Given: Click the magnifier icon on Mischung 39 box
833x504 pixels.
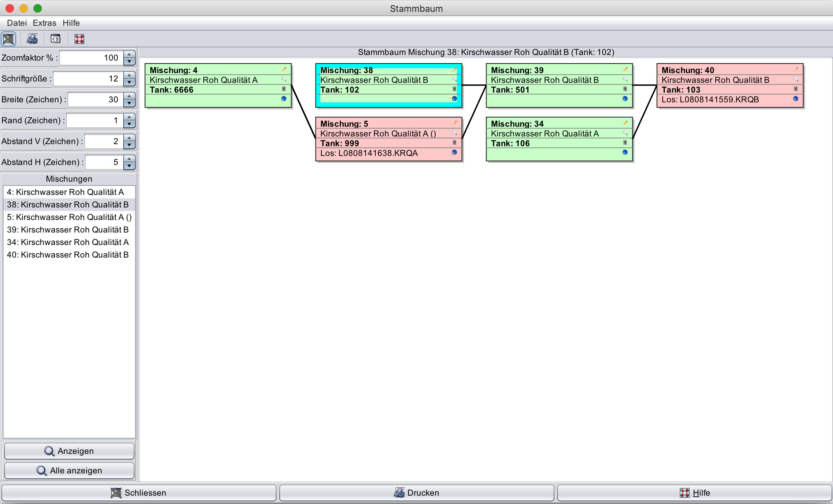Looking at the screenshot, I should coord(625,79).
